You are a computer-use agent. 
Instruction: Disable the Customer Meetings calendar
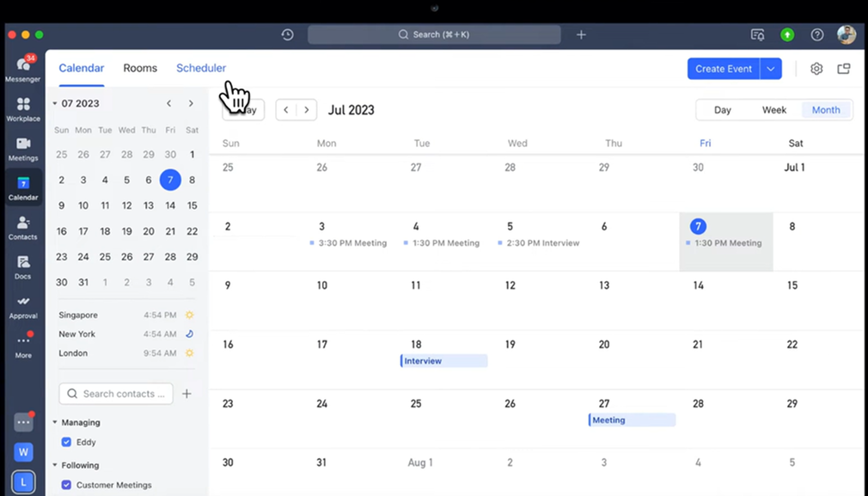[x=66, y=485]
